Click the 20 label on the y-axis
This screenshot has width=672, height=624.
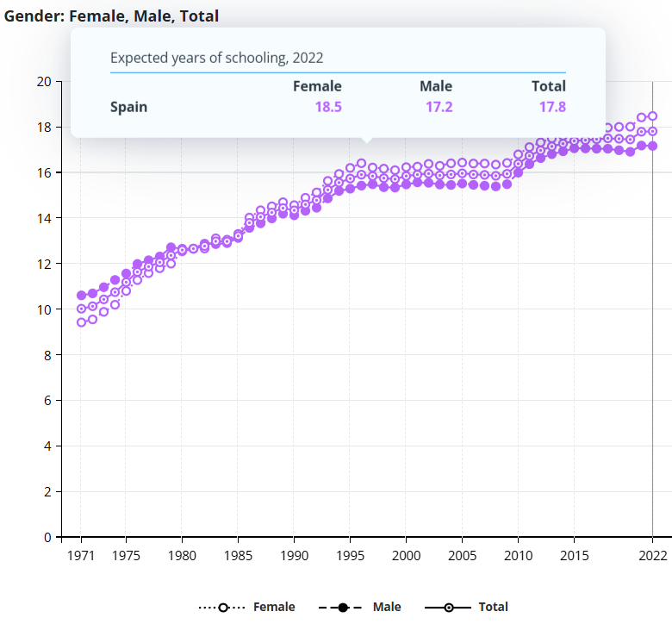coord(43,82)
